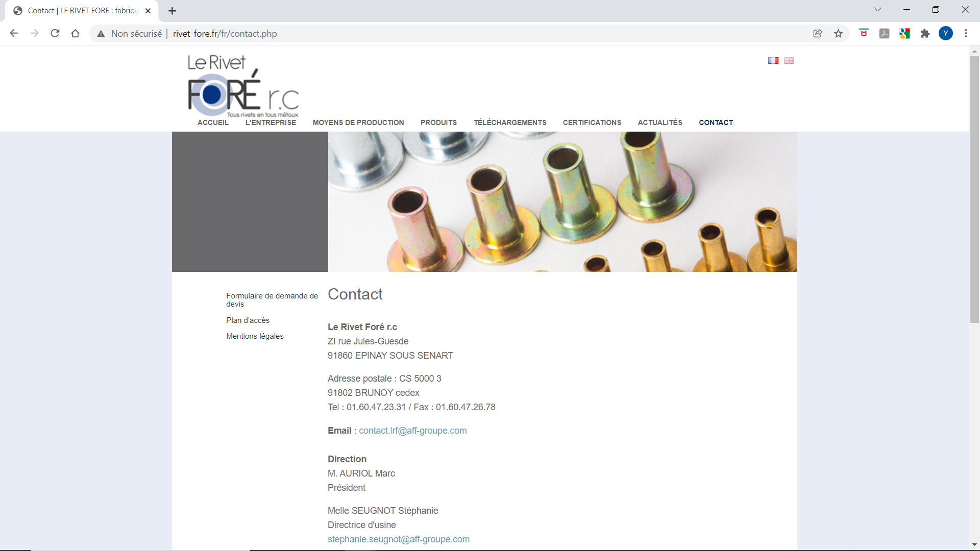Switch the site to the French flag
This screenshot has height=551, width=980.
pyautogui.click(x=773, y=61)
